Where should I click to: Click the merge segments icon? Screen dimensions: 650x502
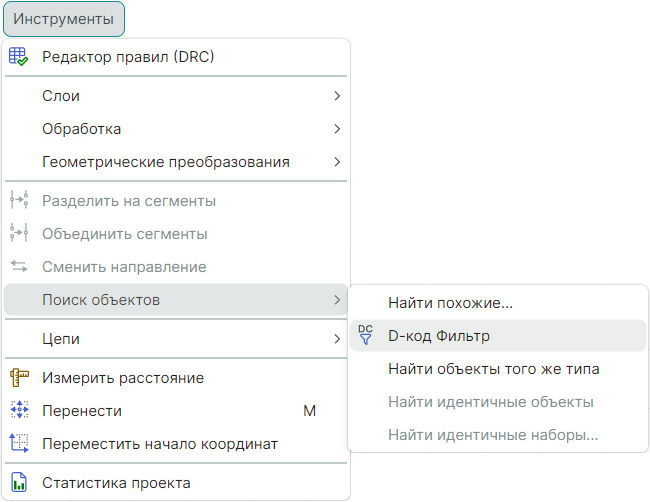coord(19,234)
